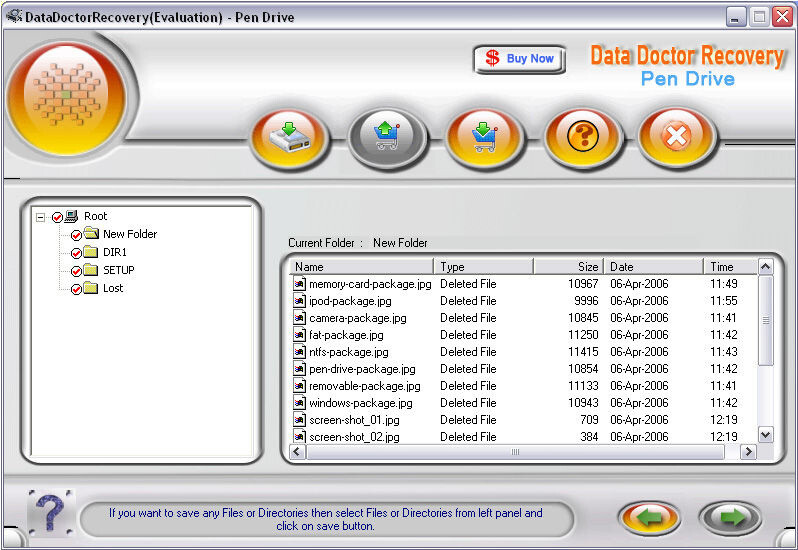Click the save-to-cart toolbar button
The width and height of the screenshot is (798, 550).
484,137
